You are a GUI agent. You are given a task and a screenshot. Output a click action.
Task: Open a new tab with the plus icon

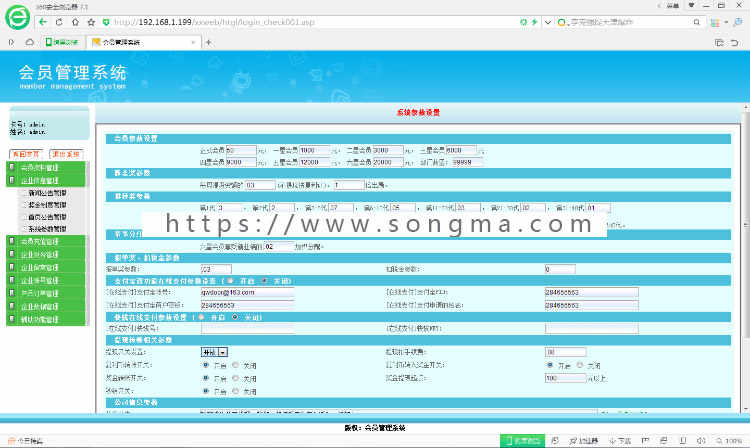tap(209, 42)
